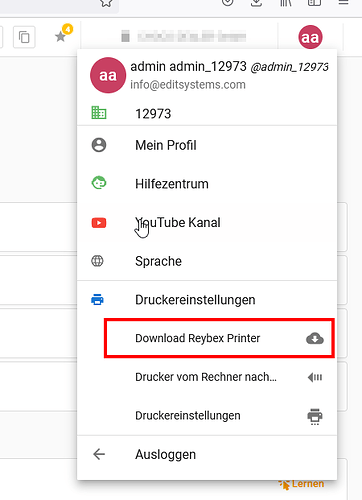Click the green Hilfezentrum support icon
The height and width of the screenshot is (500, 362).
[x=99, y=183]
